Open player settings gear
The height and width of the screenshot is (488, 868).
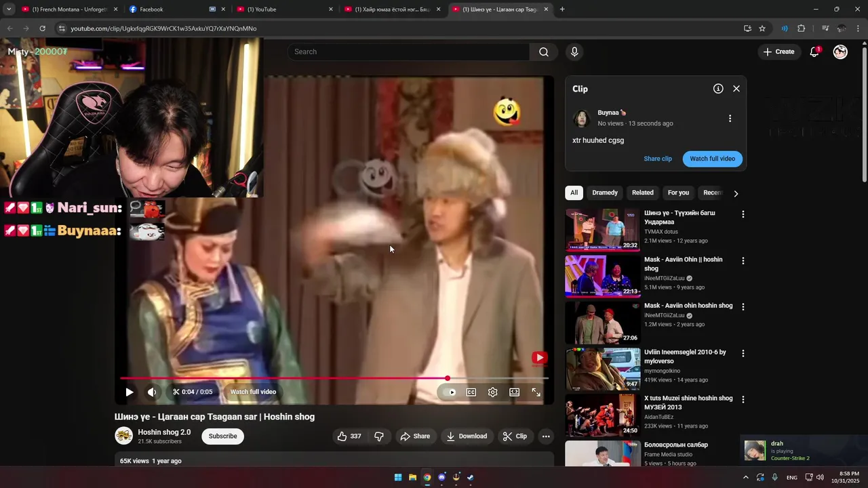pos(493,392)
